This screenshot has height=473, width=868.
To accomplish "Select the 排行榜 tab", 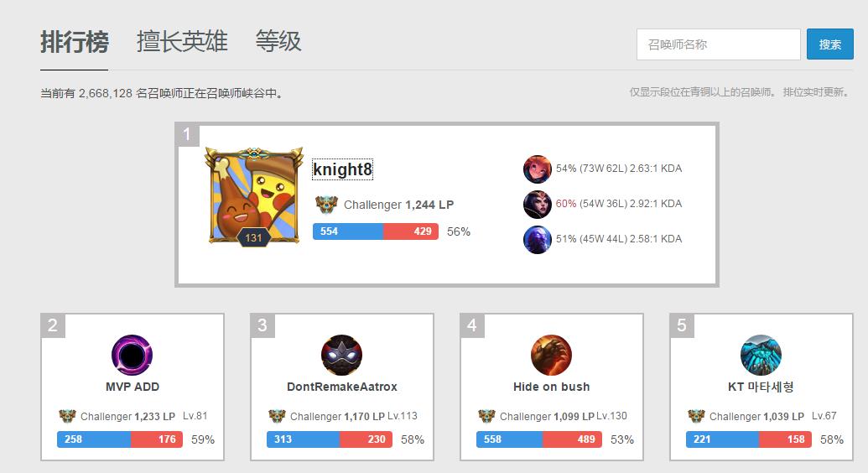I will pyautogui.click(x=74, y=42).
